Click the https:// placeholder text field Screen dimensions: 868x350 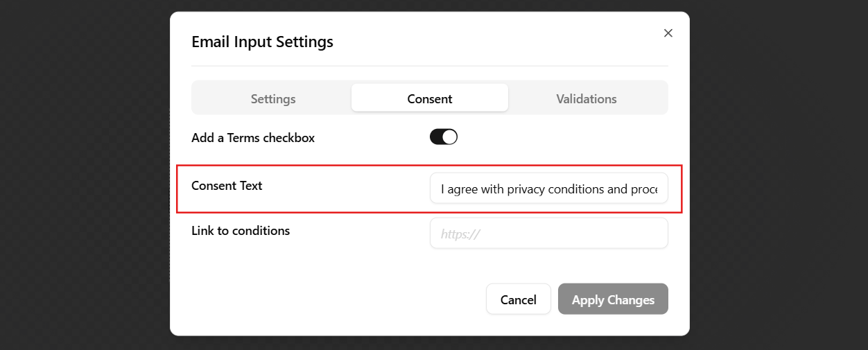click(548, 234)
